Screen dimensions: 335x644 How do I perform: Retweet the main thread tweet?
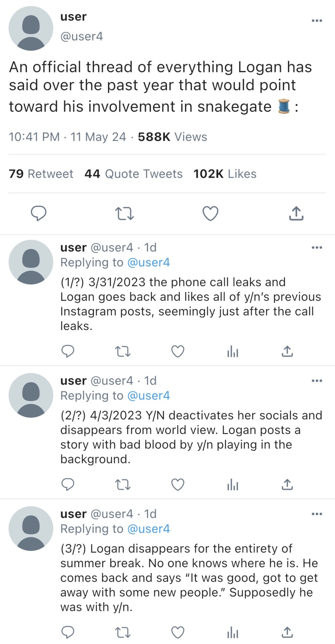124,213
